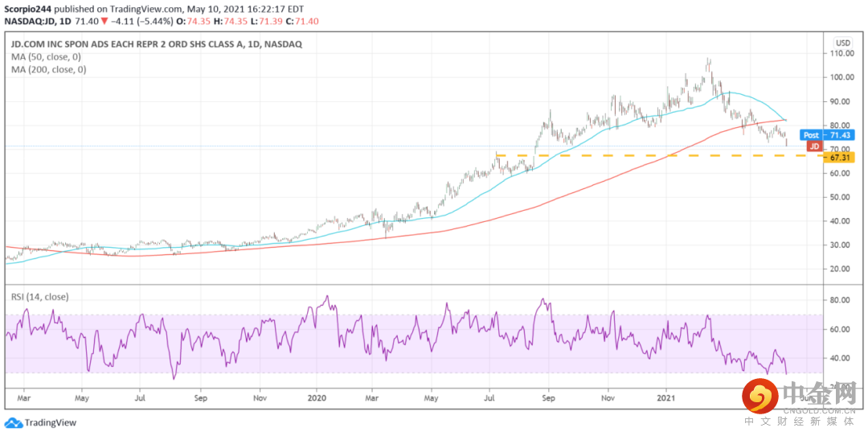Click the USD currency label on price axis

point(843,43)
